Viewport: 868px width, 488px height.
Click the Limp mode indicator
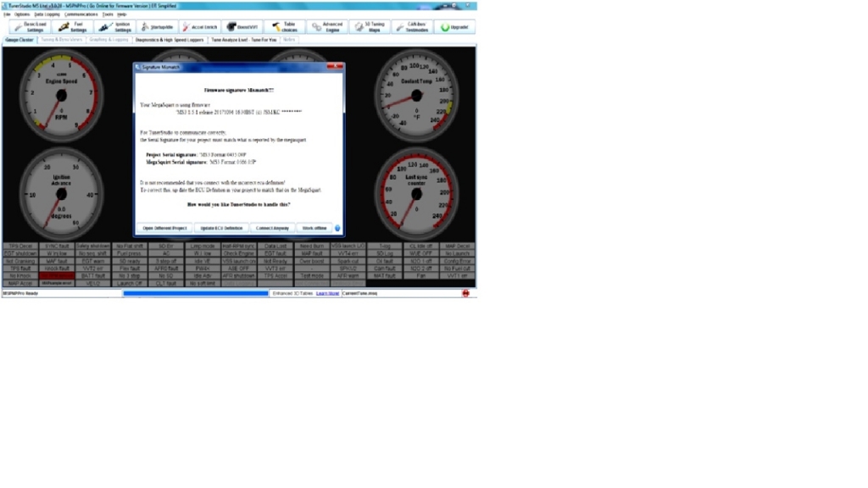click(203, 247)
